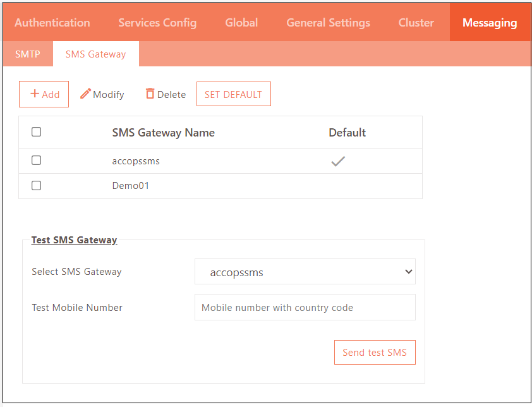Click the default checkmark for accopssms
This screenshot has width=532, height=407.
pyautogui.click(x=338, y=161)
